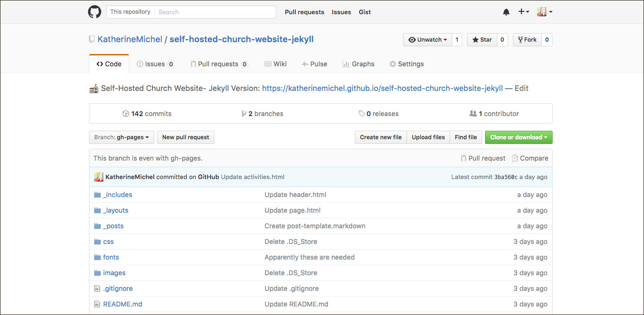Open the Clone or download dropdown

[x=518, y=137]
